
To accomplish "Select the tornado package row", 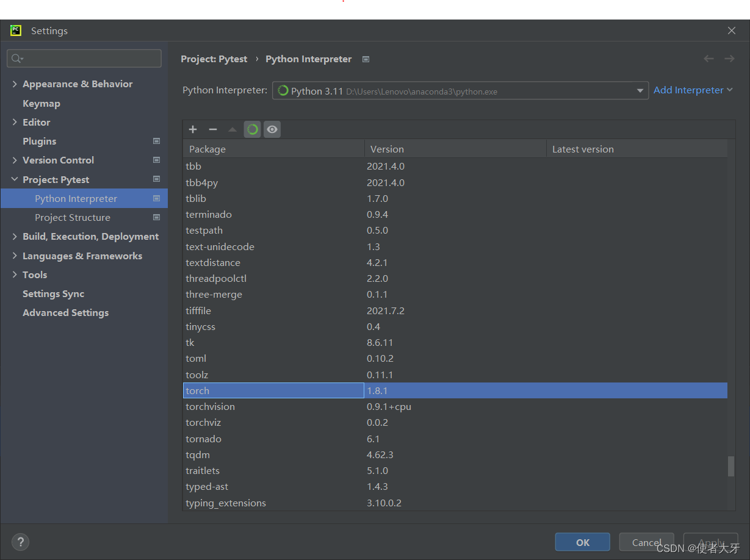I will (455, 439).
